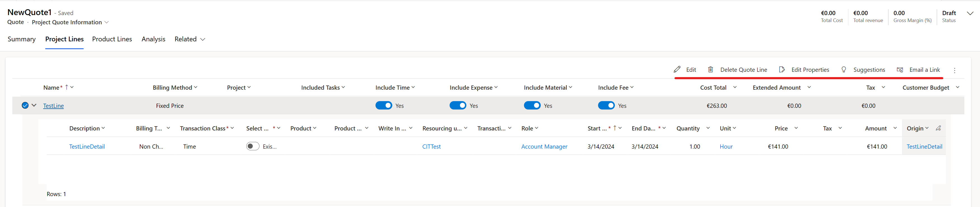Open the Product column dropdown
This screenshot has height=207, width=980.
pyautogui.click(x=315, y=129)
